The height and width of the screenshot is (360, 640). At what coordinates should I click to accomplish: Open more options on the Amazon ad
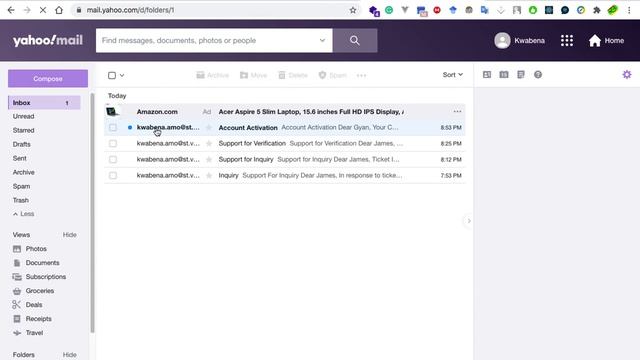(x=457, y=111)
